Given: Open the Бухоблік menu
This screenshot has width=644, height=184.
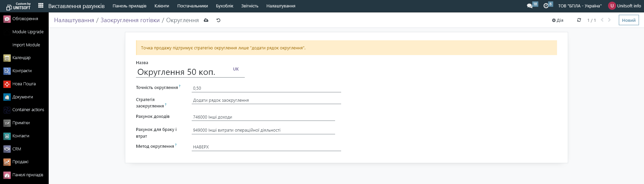Looking at the screenshot, I should click(x=224, y=6).
